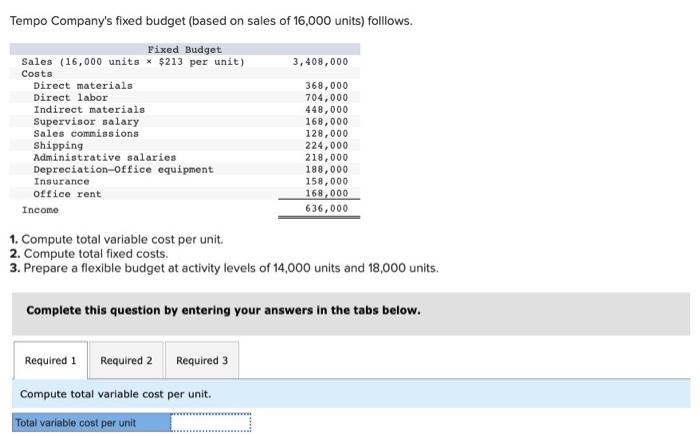Select the 'Sales commissions' row label
This screenshot has height=436, width=700.
pos(86,134)
